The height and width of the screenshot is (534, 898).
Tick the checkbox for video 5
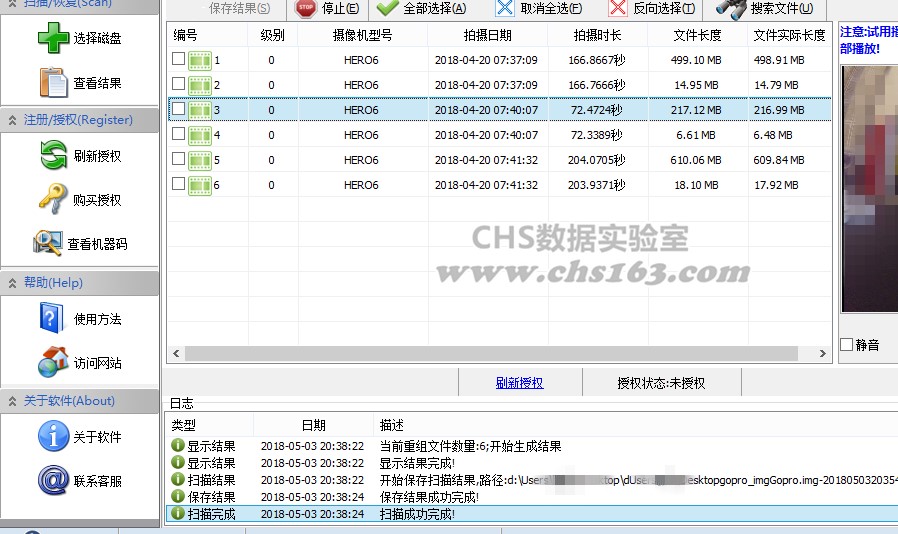[x=179, y=159]
